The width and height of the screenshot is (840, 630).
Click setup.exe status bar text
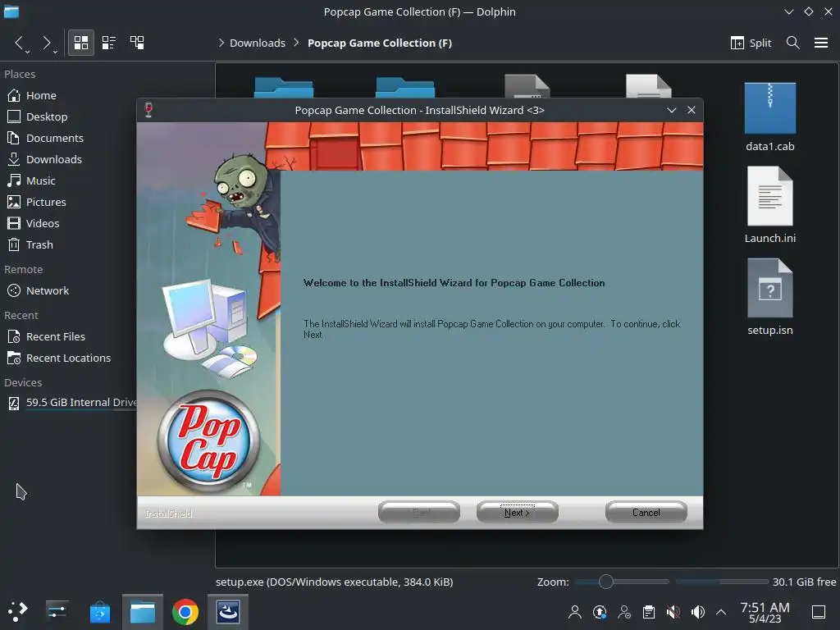click(335, 582)
